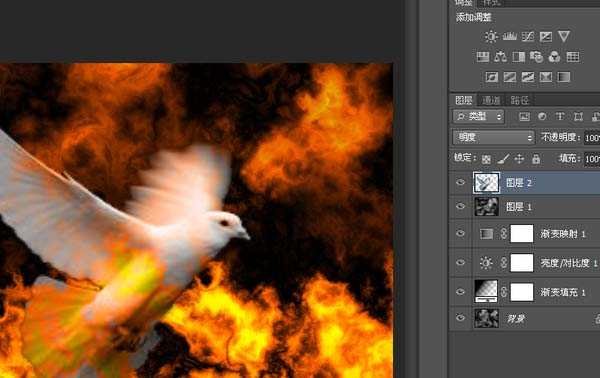Add a Vibrance adjustment
The image size is (600, 378).
point(564,36)
